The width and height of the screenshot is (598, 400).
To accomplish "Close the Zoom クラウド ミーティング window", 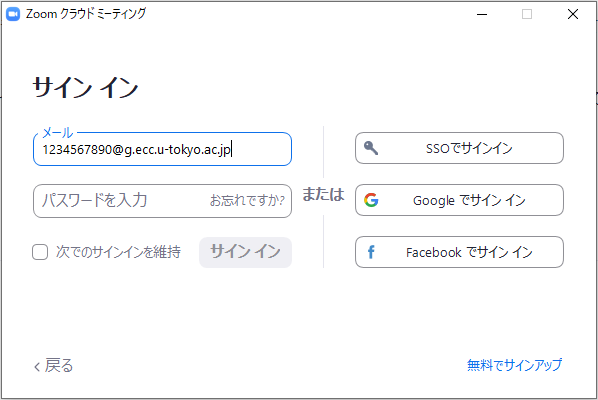I will click(573, 14).
